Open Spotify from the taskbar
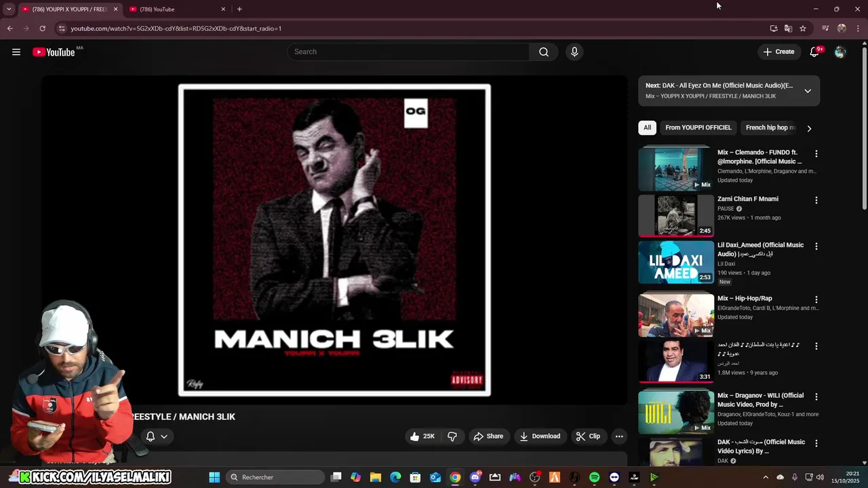The image size is (868, 488). click(594, 477)
